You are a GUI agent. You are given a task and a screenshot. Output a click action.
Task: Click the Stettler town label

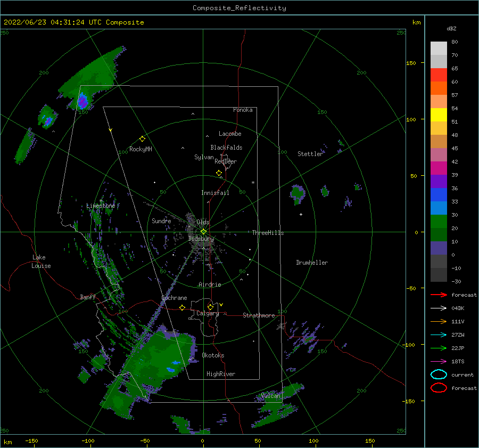click(310, 154)
